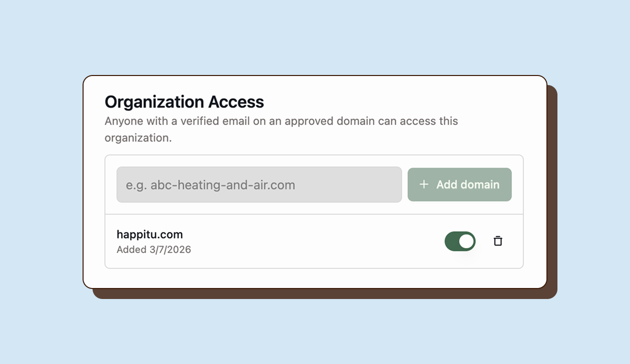Click the 'Add domain' button

(x=459, y=184)
